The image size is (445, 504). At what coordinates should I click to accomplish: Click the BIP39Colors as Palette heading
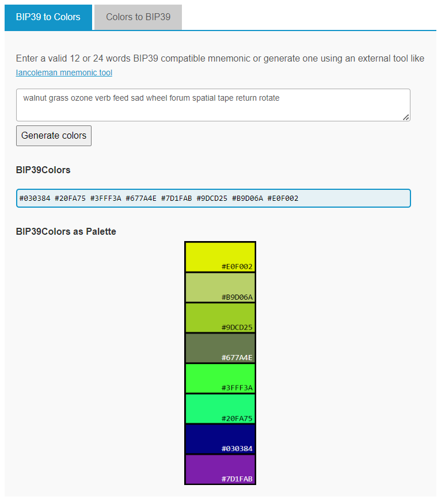click(66, 232)
